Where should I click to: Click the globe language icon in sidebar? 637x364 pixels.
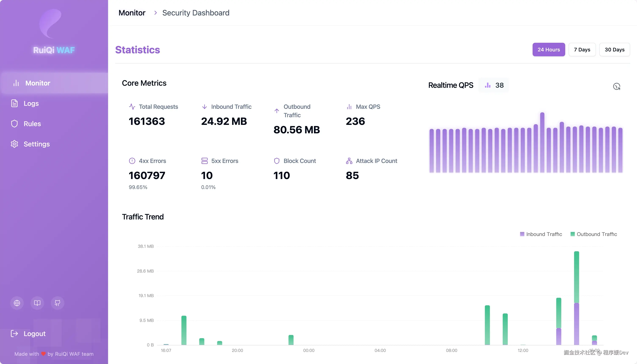pos(17,303)
